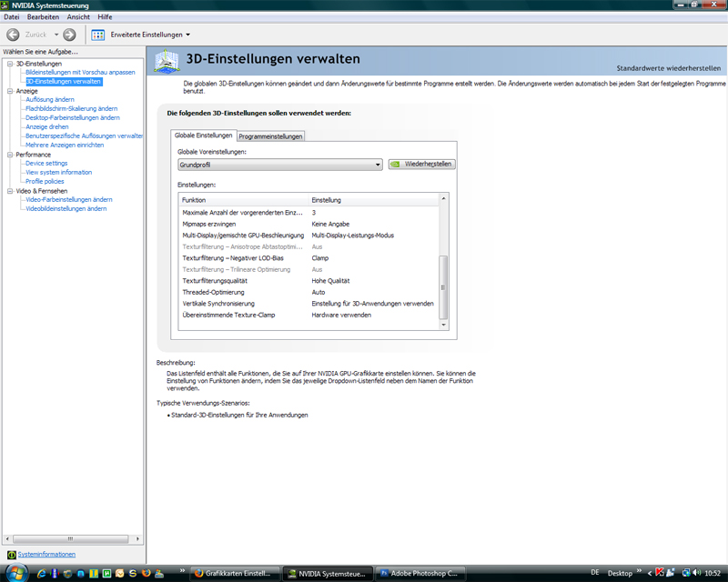The width and height of the screenshot is (728, 582).
Task: Show hidden tray icons with the arrow
Action: [x=650, y=573]
